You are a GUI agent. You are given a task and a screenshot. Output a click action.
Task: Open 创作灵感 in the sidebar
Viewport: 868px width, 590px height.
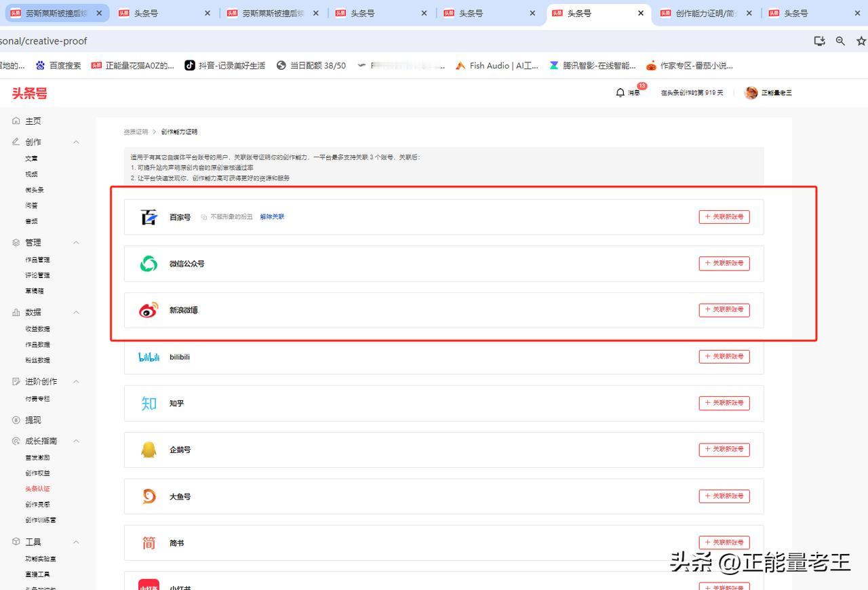[x=37, y=505]
